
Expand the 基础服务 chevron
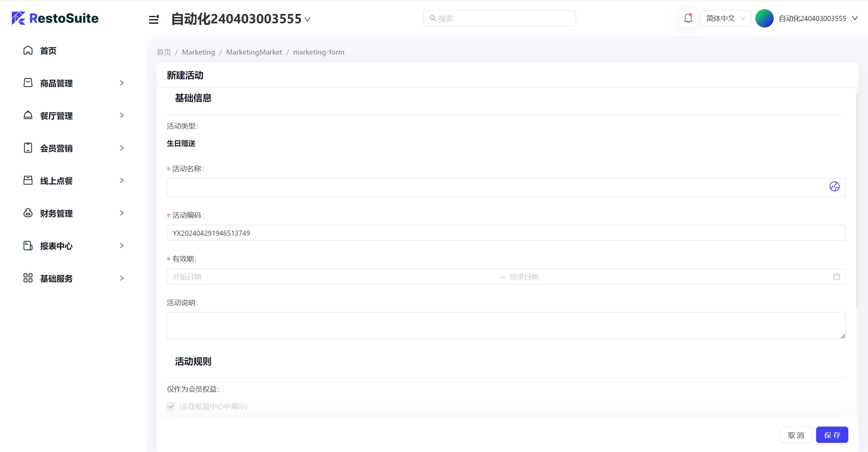[122, 278]
